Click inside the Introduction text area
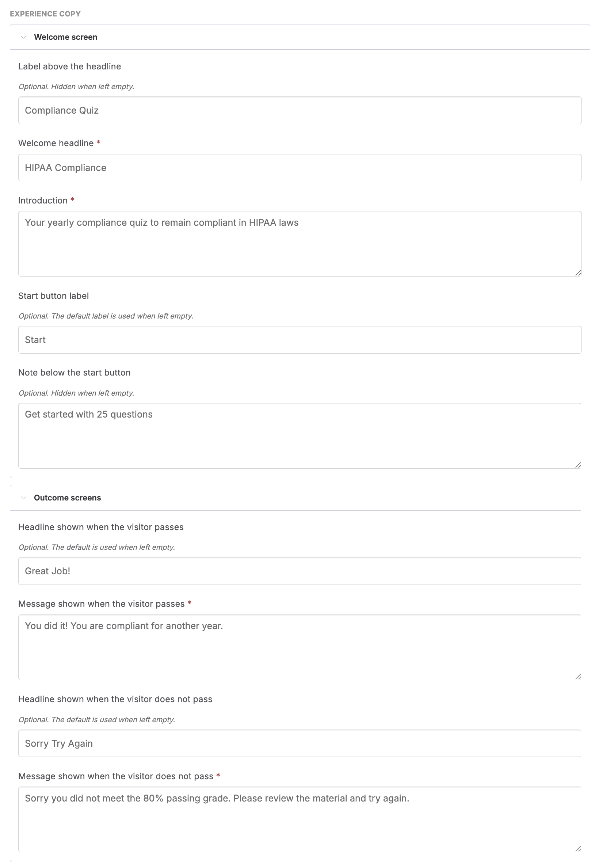 pos(300,244)
